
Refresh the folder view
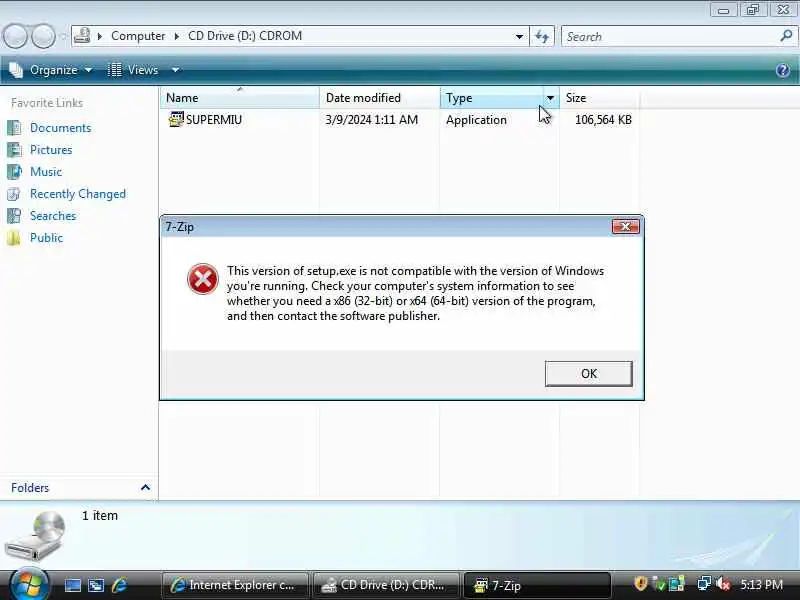542,36
